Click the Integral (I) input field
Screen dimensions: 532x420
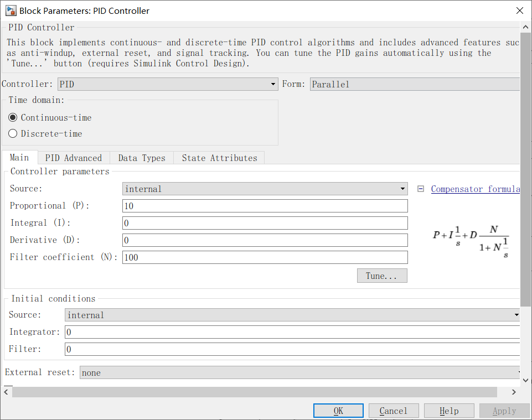tap(265, 223)
